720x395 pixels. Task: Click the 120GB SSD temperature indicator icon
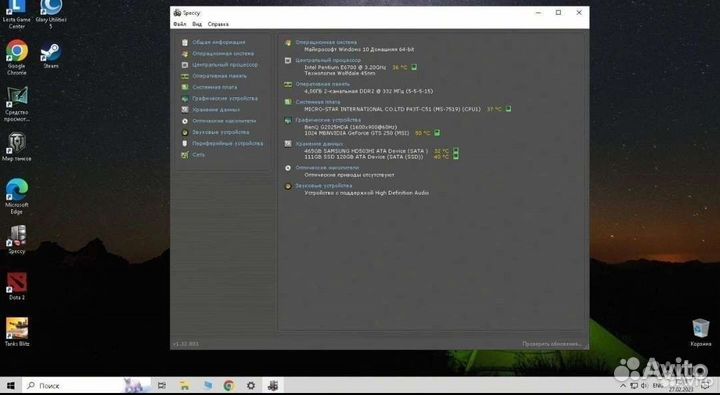pyautogui.click(x=456, y=157)
